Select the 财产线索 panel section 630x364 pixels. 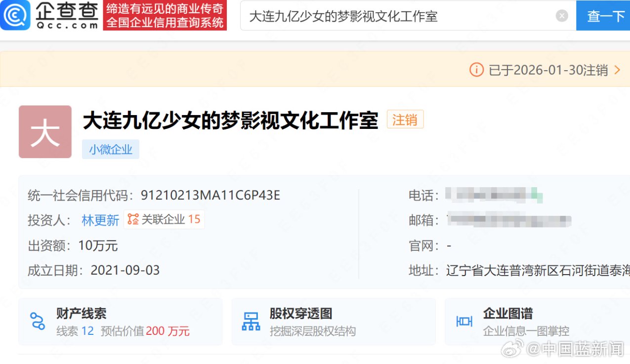(120, 321)
